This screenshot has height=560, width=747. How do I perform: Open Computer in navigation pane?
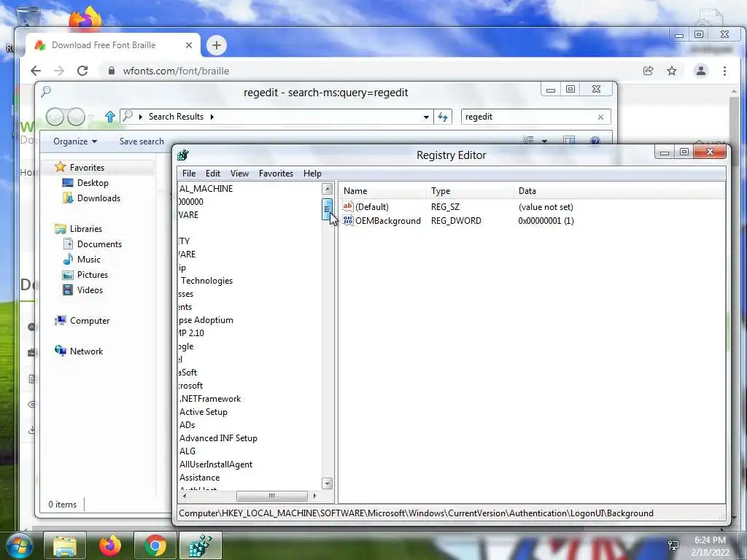(x=90, y=321)
